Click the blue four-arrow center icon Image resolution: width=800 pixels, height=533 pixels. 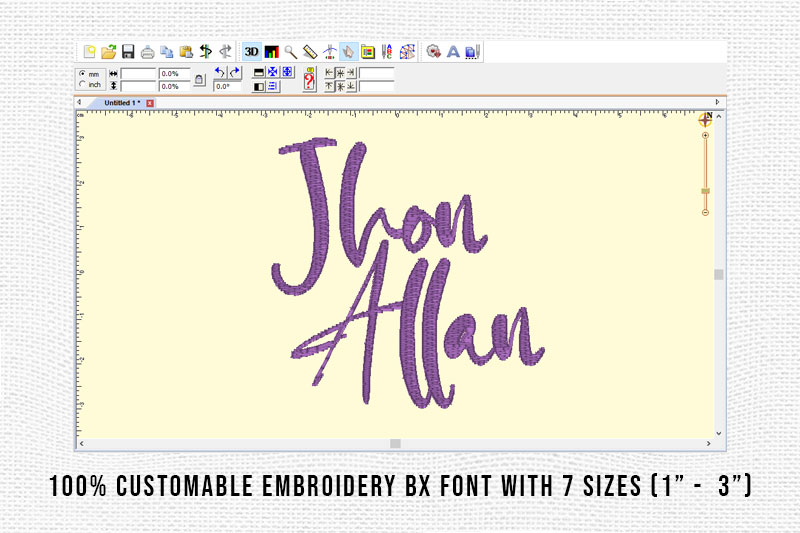point(273,72)
